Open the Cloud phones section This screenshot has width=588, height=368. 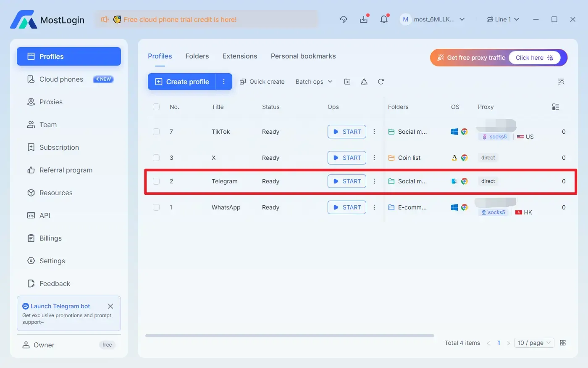(x=61, y=79)
